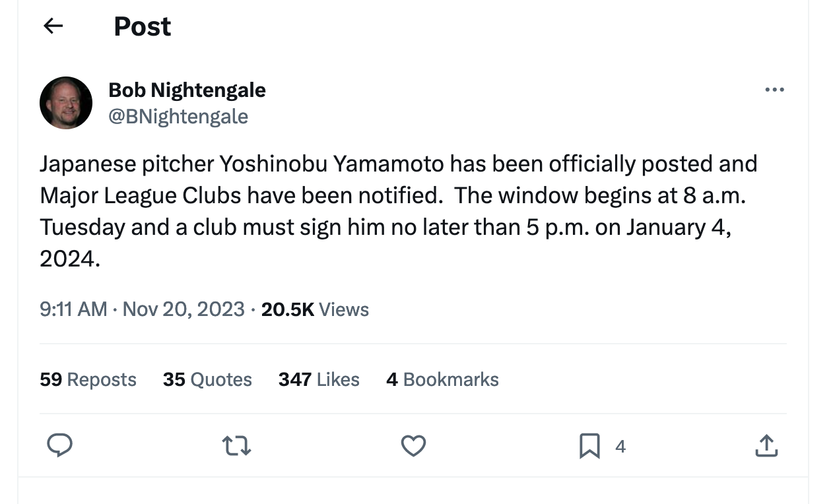Click the back arrow beside Post
The width and height of the screenshot is (833, 504).
point(53,26)
